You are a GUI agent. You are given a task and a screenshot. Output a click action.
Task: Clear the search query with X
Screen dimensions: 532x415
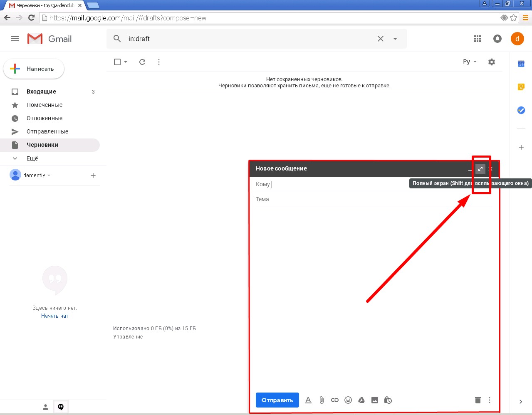pyautogui.click(x=381, y=39)
